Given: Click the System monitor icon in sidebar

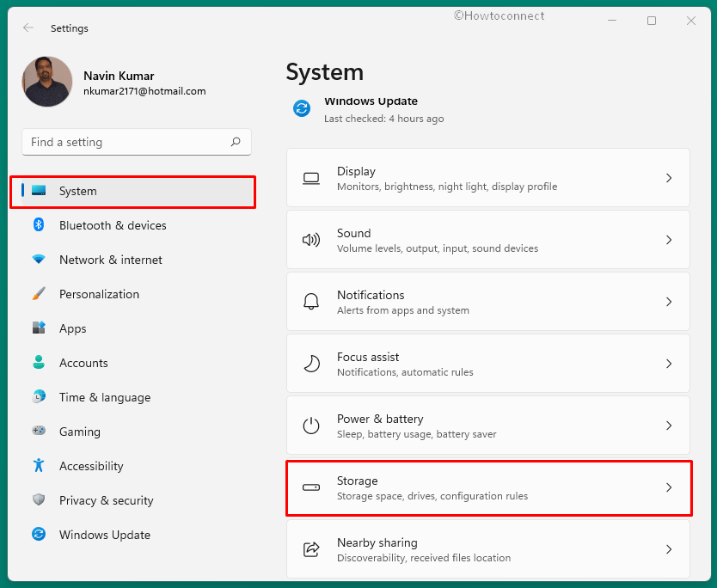Looking at the screenshot, I should [39, 190].
